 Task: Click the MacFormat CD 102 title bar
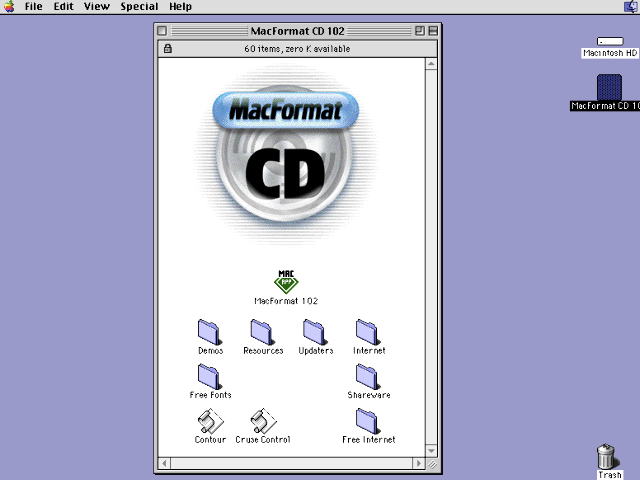[298, 31]
